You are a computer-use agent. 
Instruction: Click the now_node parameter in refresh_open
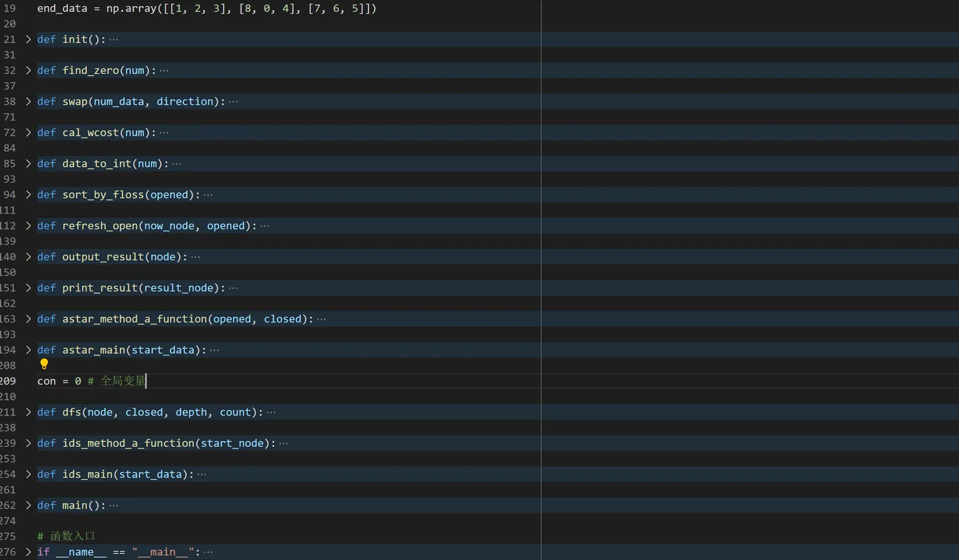(169, 225)
